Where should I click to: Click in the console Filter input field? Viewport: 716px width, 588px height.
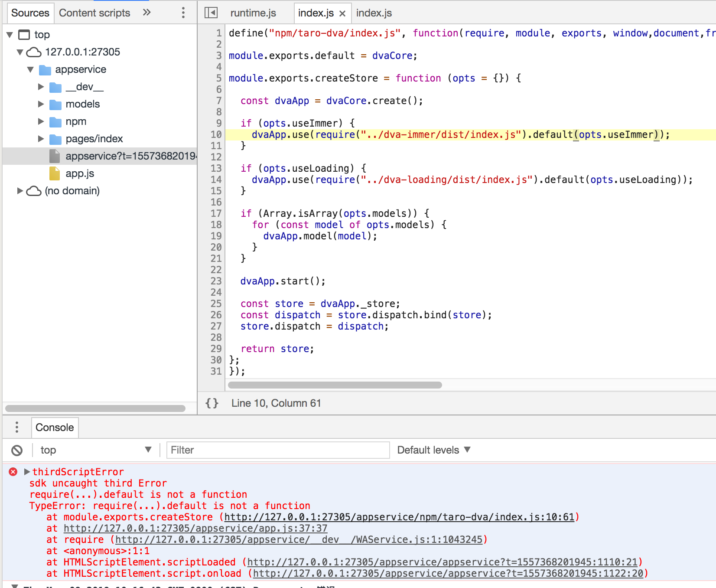(278, 450)
